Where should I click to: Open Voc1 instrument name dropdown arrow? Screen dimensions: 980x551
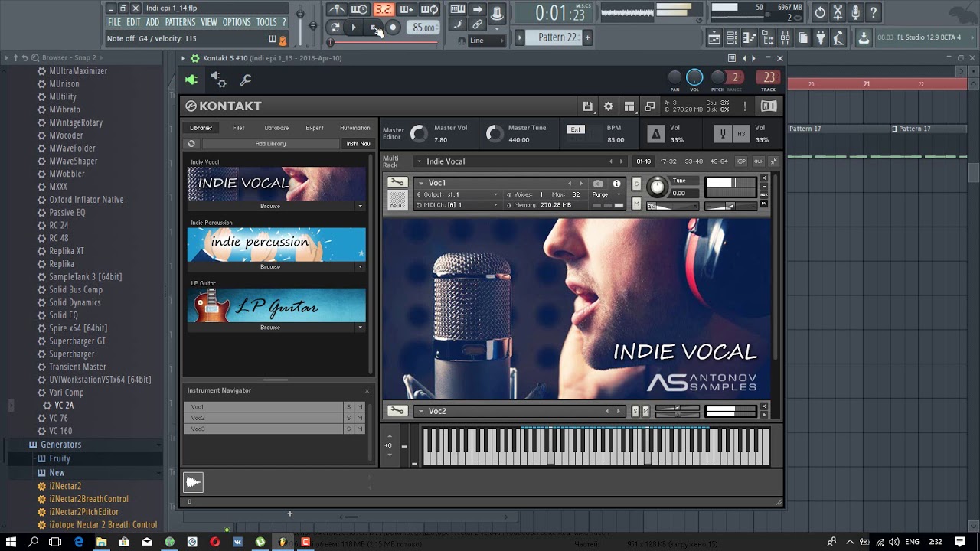421,183
